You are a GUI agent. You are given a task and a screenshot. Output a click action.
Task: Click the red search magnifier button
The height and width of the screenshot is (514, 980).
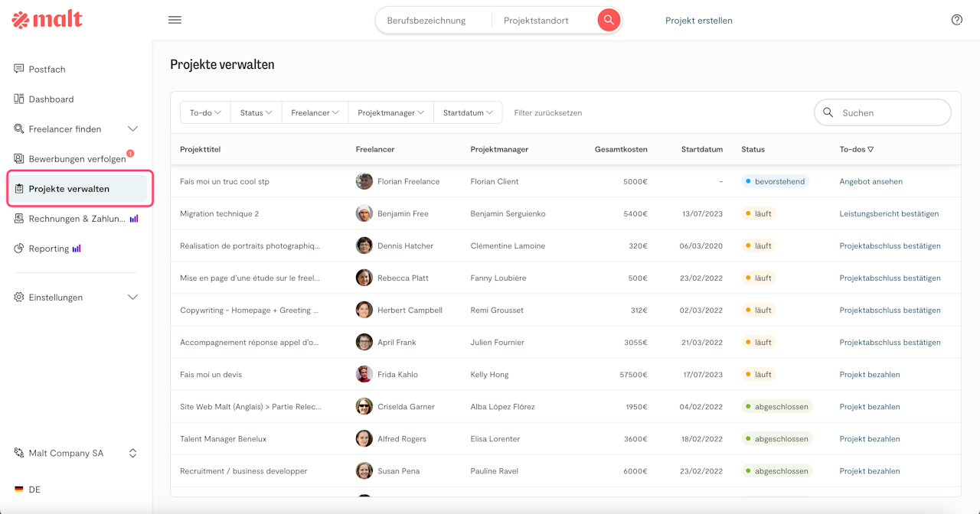point(609,20)
